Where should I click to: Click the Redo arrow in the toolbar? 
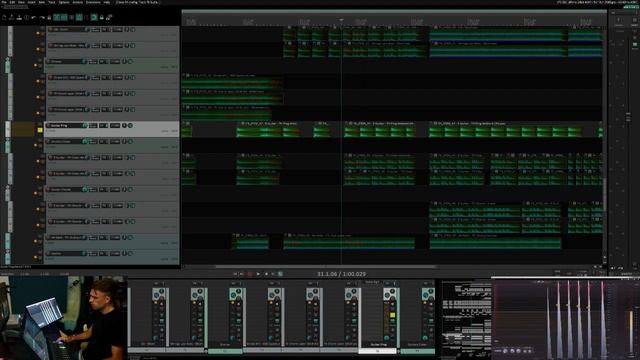click(x=42, y=18)
